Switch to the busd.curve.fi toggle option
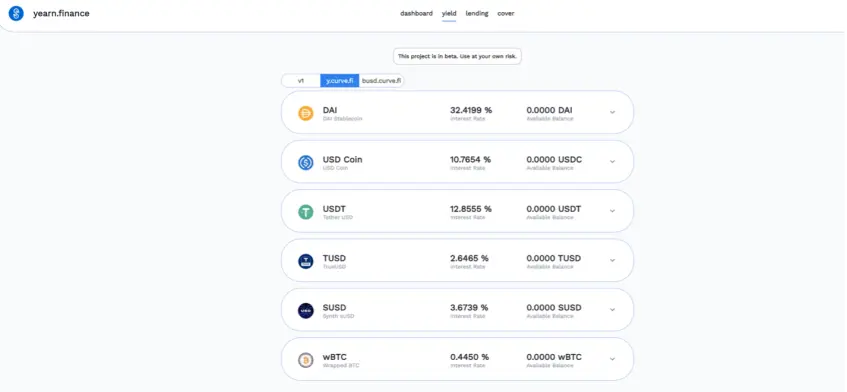847x392 pixels. click(381, 80)
